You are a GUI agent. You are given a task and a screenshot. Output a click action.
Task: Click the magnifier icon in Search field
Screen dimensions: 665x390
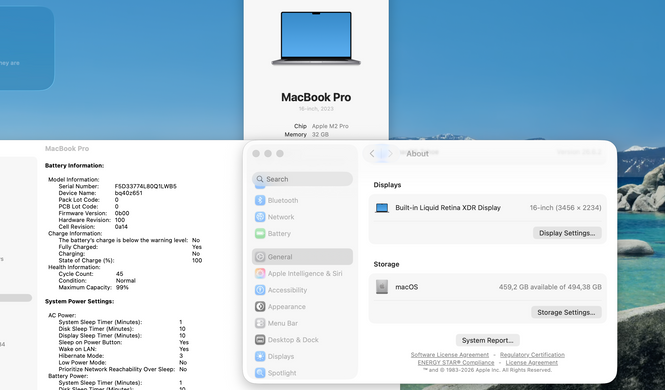260,179
